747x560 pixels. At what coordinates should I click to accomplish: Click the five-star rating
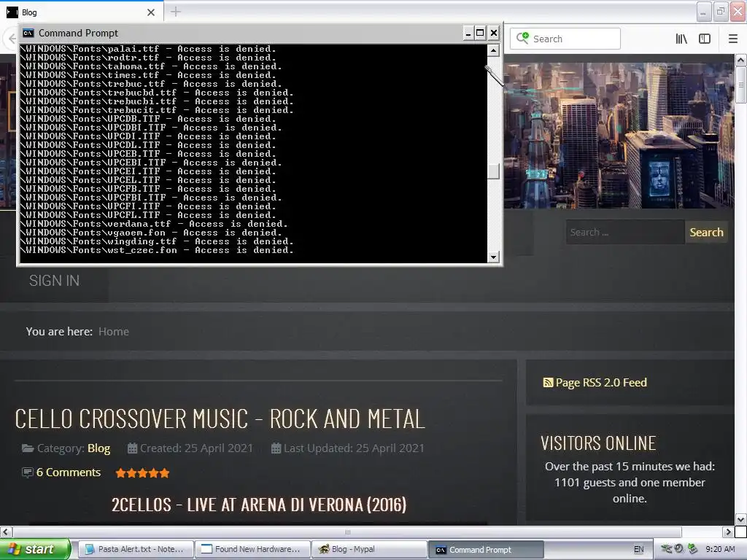click(x=142, y=472)
